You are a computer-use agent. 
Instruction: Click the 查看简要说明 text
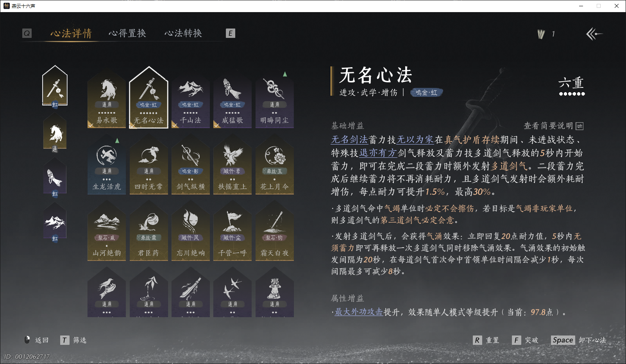548,126
